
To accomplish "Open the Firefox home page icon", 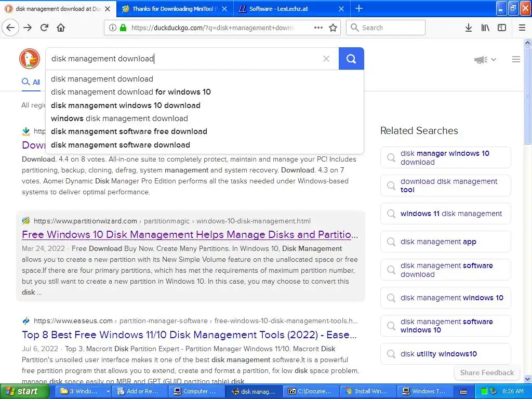I will [x=61, y=28].
